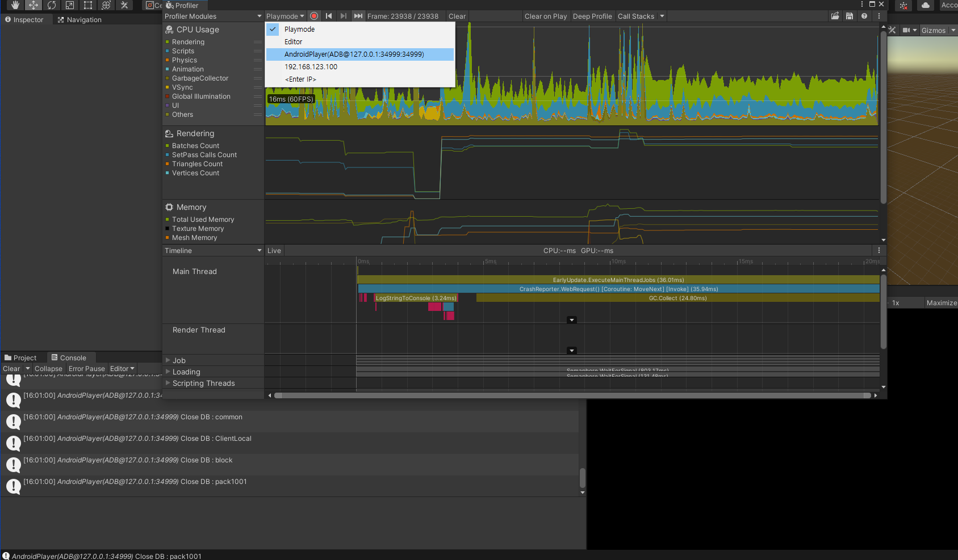Clear the Console log
The height and width of the screenshot is (560, 958).
point(11,369)
